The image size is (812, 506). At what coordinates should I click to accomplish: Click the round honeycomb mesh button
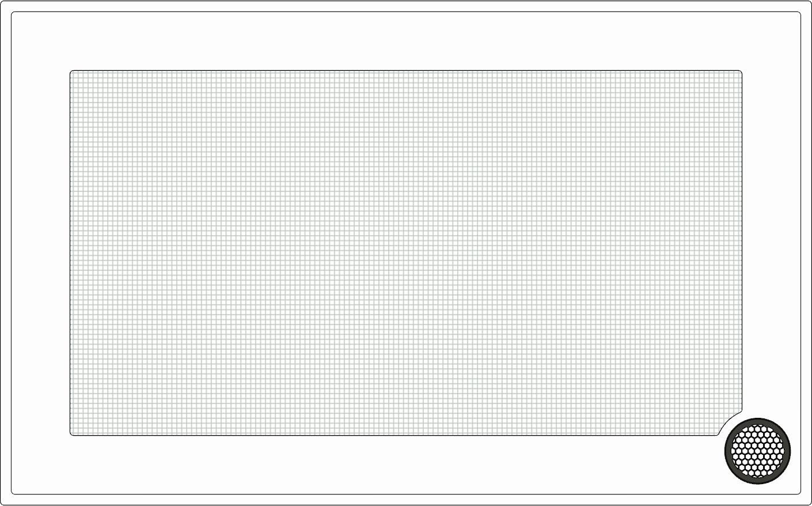[758, 451]
